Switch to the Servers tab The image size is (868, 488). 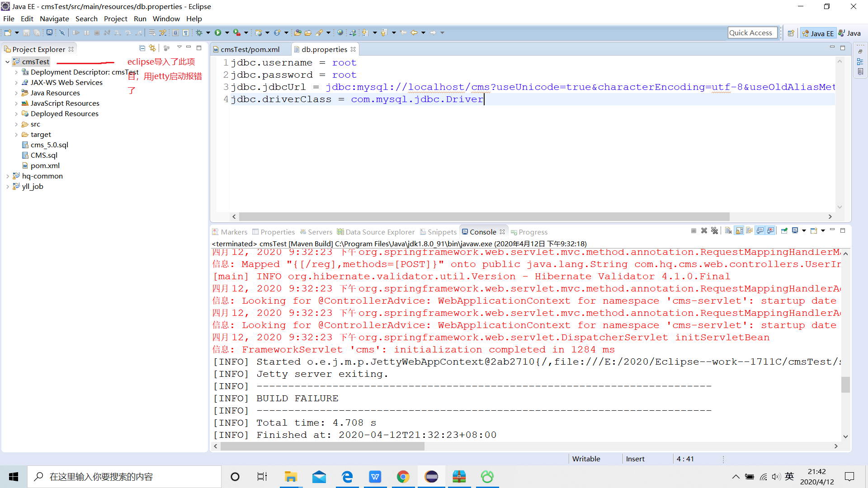[x=316, y=232]
